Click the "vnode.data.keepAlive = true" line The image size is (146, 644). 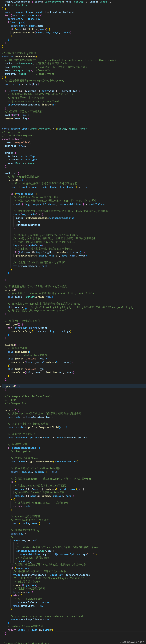[x=29, y=620]
